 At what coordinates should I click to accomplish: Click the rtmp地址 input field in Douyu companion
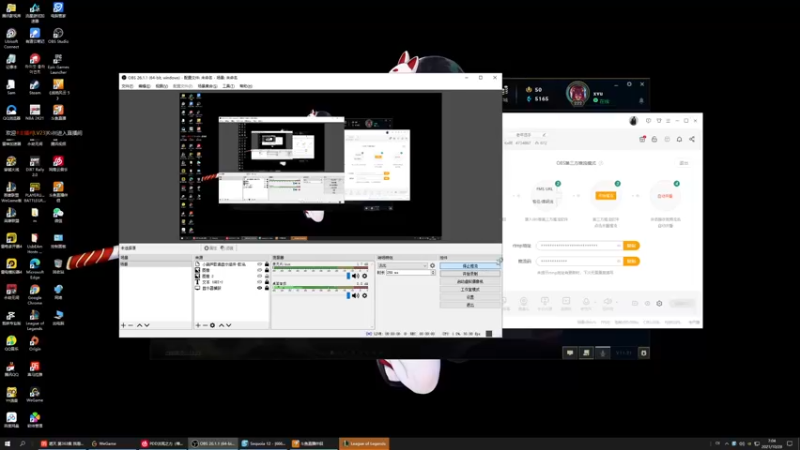click(579, 246)
